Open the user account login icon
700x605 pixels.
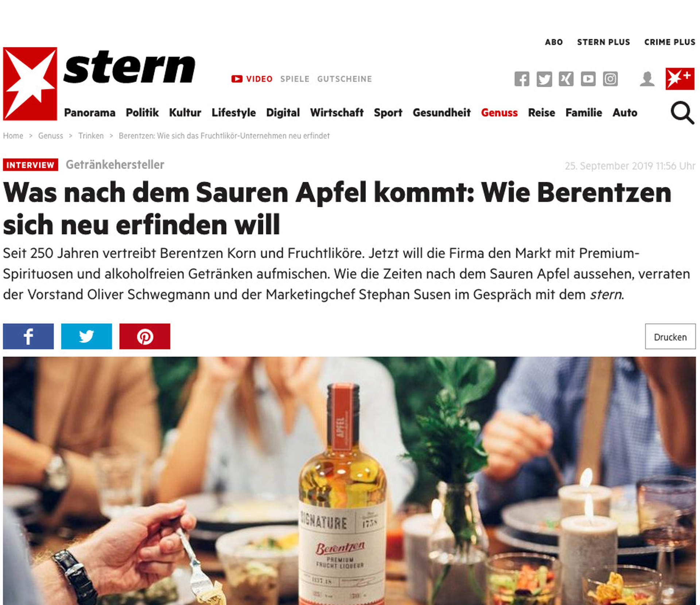[x=647, y=79]
